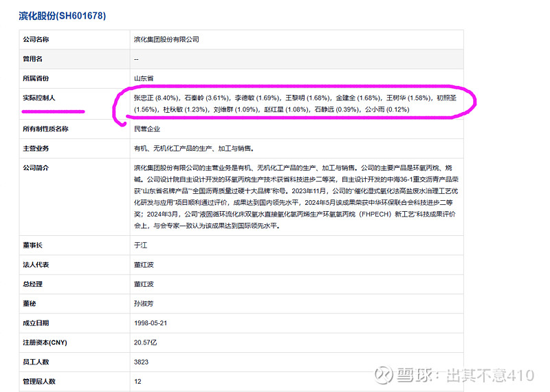Click company name 滨化集团股份有限公司
Screen dimensions: 550x392
pyautogui.click(x=166, y=39)
